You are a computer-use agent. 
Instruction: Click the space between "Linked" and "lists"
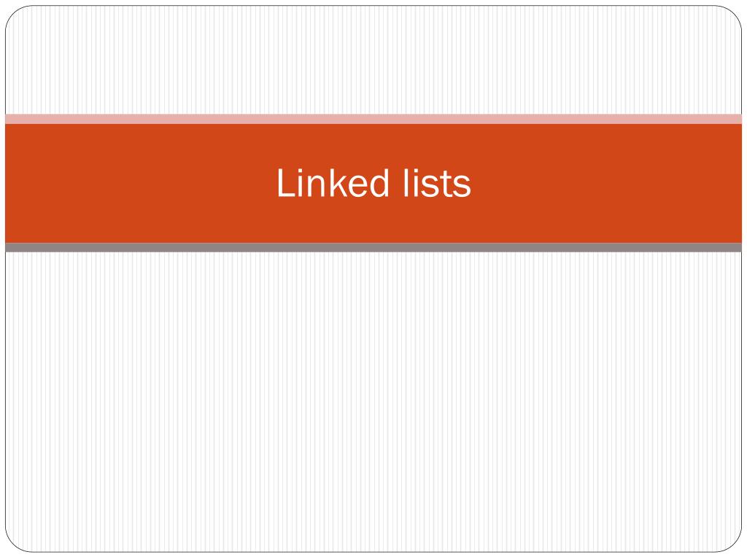[396, 183]
